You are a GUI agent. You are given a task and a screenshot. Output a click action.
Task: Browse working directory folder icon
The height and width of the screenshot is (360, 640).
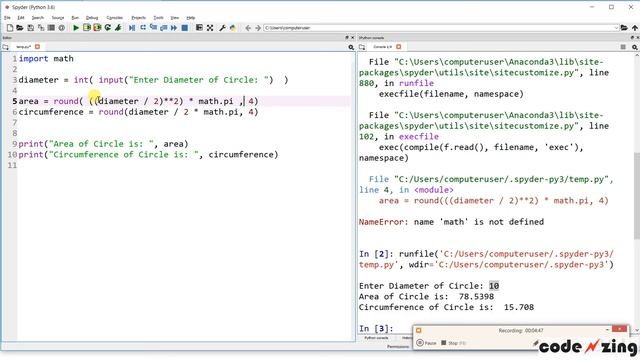point(624,28)
